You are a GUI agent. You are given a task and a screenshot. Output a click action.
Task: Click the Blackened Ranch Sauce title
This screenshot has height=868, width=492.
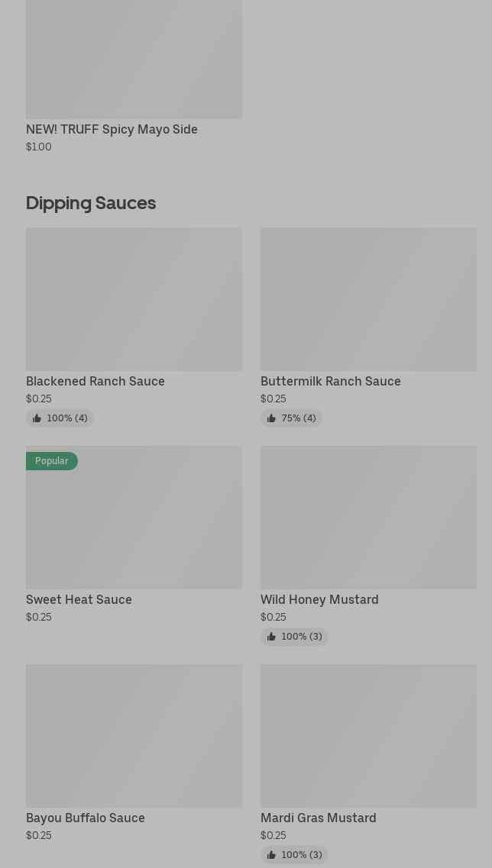[x=95, y=382]
